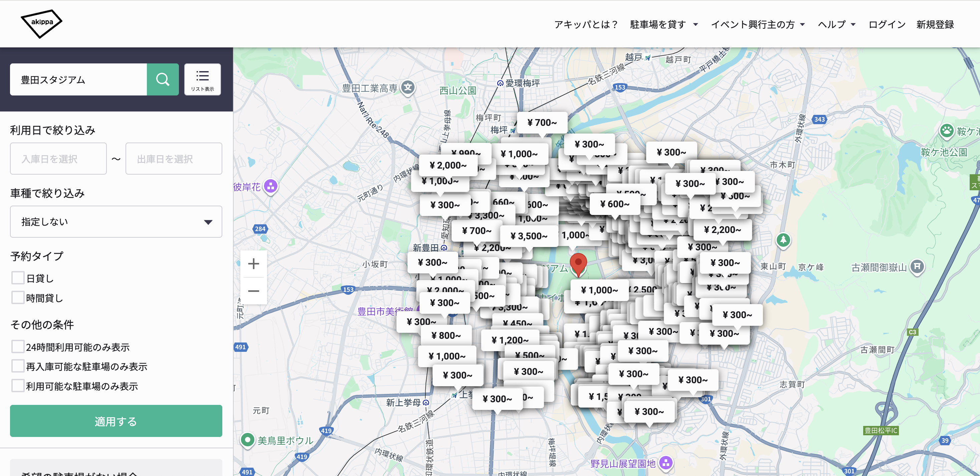Zoom in the map with plus
Image resolution: width=980 pixels, height=476 pixels.
tap(253, 263)
